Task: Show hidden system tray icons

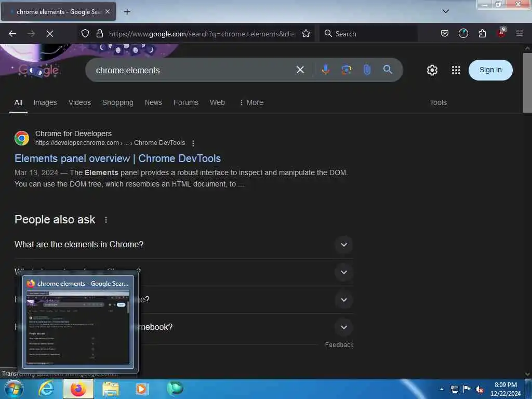Action: (x=442, y=389)
